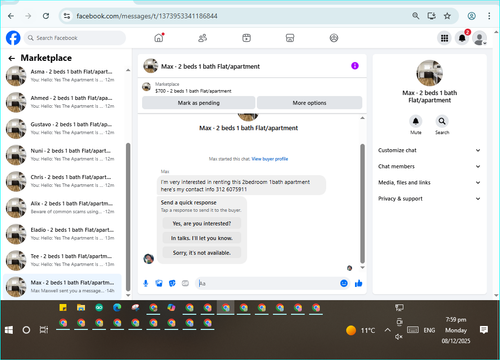Choose a GIF from the GIF icon
This screenshot has height=360, width=500.
point(185,283)
